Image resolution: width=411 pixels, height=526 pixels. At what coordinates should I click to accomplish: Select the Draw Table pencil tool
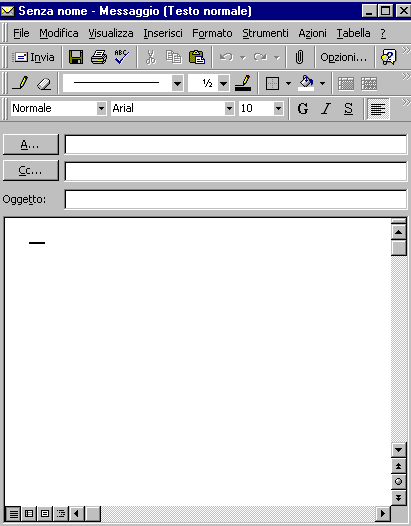pyautogui.click(x=20, y=83)
